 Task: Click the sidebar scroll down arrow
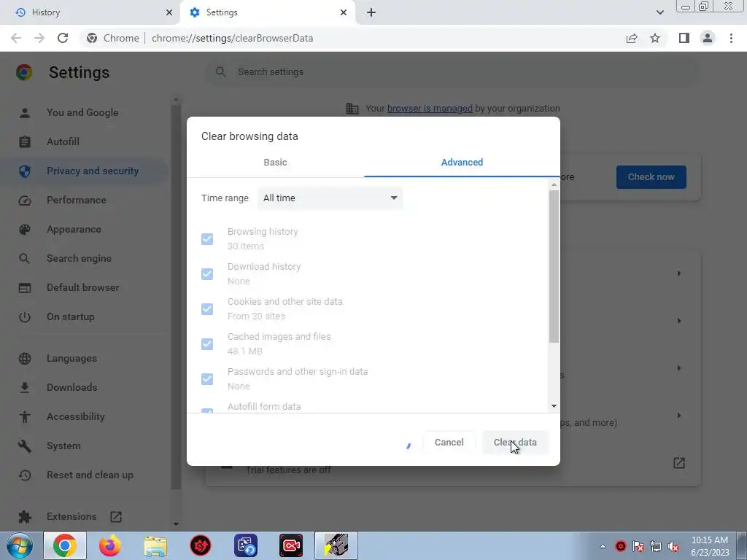point(176,524)
